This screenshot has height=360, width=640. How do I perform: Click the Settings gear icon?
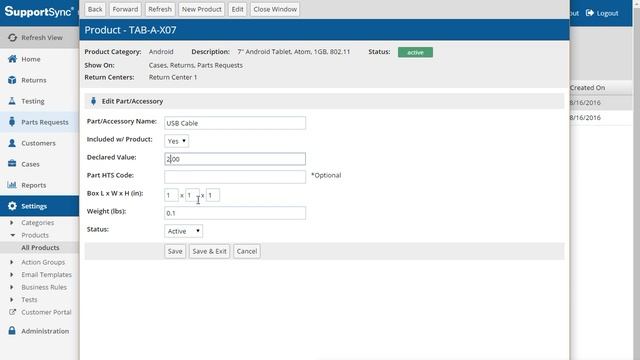pos(12,206)
